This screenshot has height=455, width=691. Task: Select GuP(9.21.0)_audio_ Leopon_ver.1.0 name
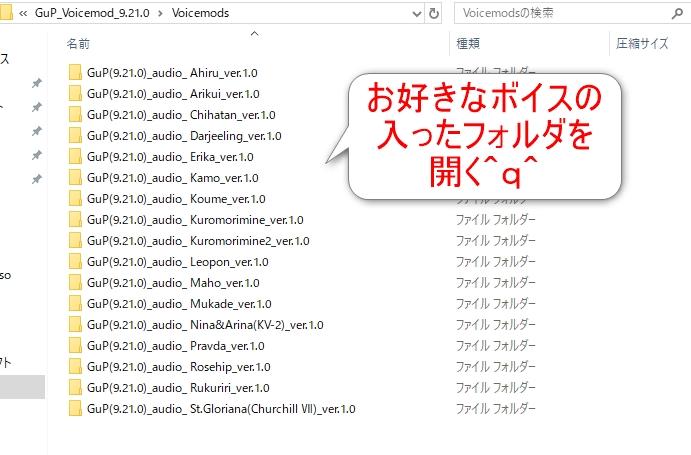point(178,262)
